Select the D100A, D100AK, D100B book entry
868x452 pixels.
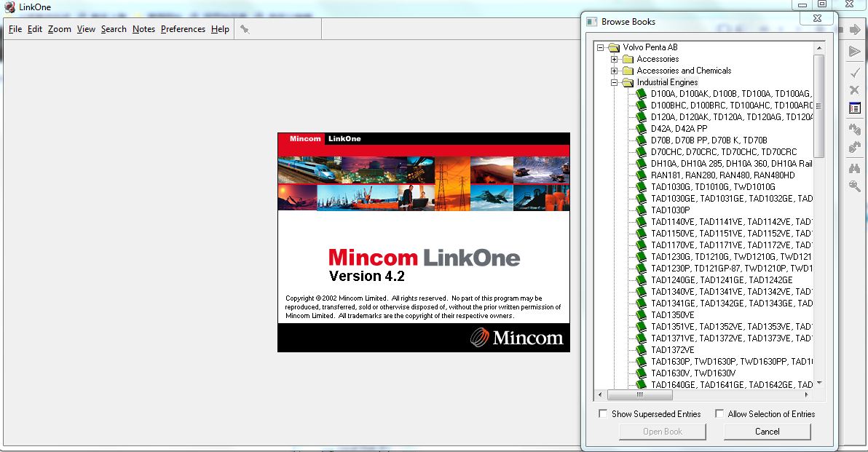tap(730, 93)
